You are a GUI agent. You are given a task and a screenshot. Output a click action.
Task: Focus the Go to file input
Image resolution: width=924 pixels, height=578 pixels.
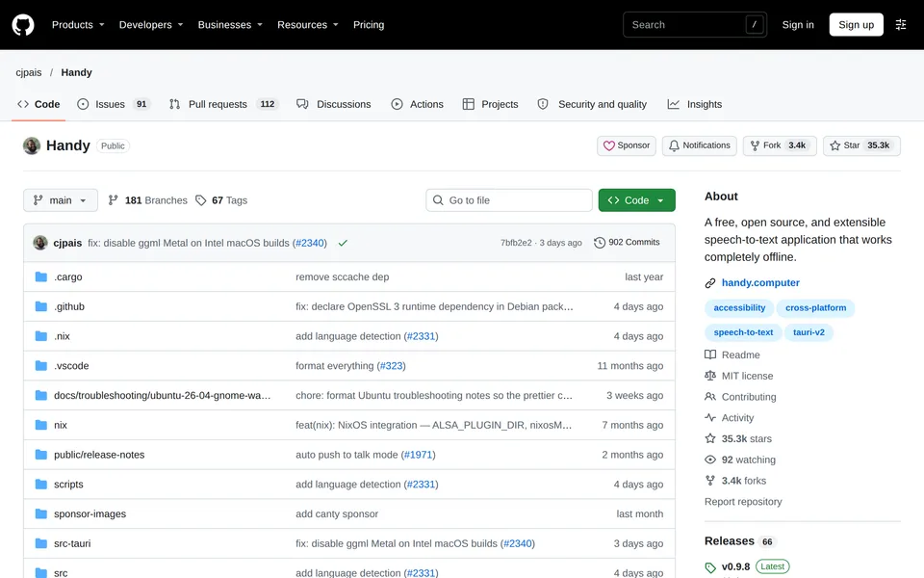(x=508, y=200)
